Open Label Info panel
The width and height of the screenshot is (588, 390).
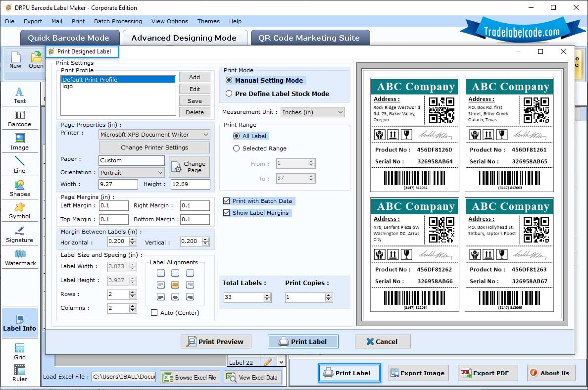tap(19, 323)
